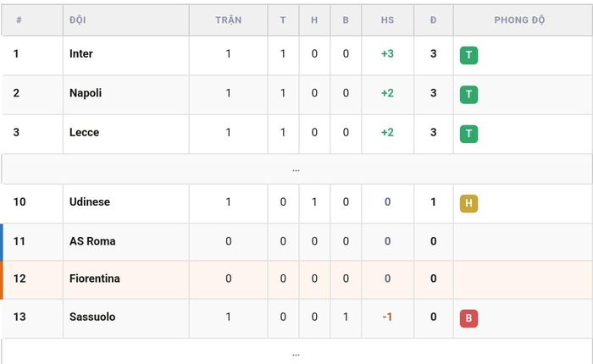Screen dimensions: 593x364
Task: Click Inter's green T form badge
Action: [x=468, y=55]
